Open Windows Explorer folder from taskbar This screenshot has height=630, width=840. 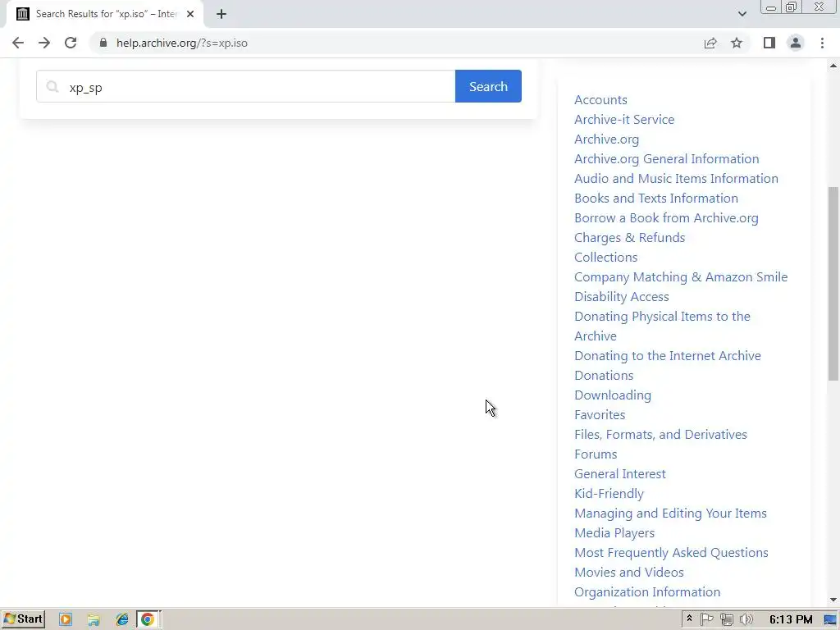coord(94,620)
